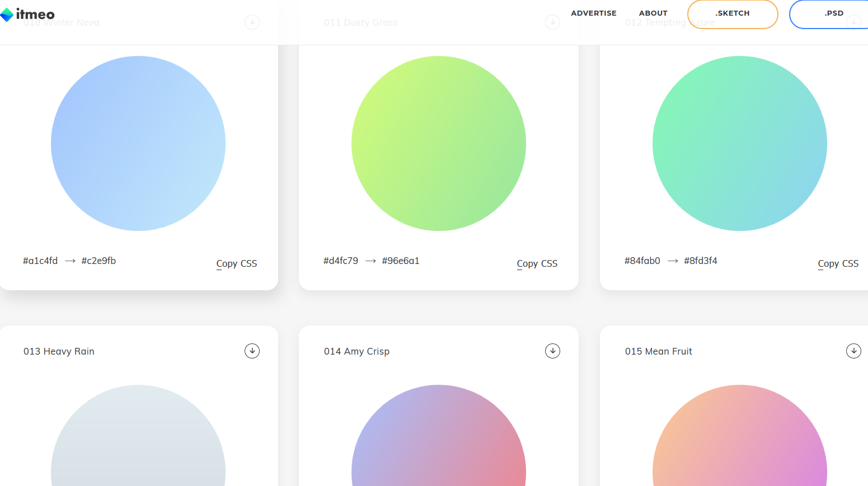This screenshot has width=868, height=486.
Task: Select the green Dusty Grass gradient circle
Action: 439,143
